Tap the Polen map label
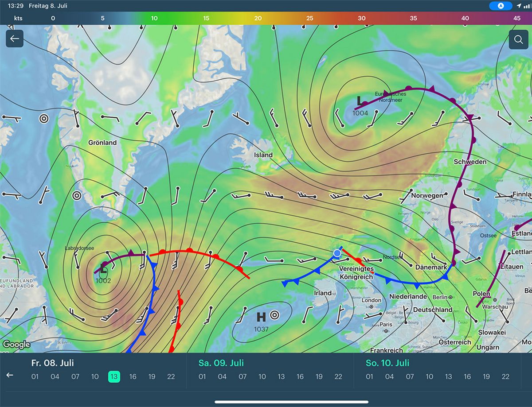The height and width of the screenshot is (407, 532). tap(481, 294)
